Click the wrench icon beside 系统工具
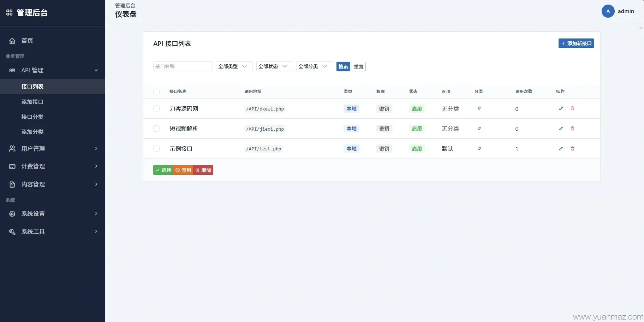This screenshot has width=644, height=322. 12,232
